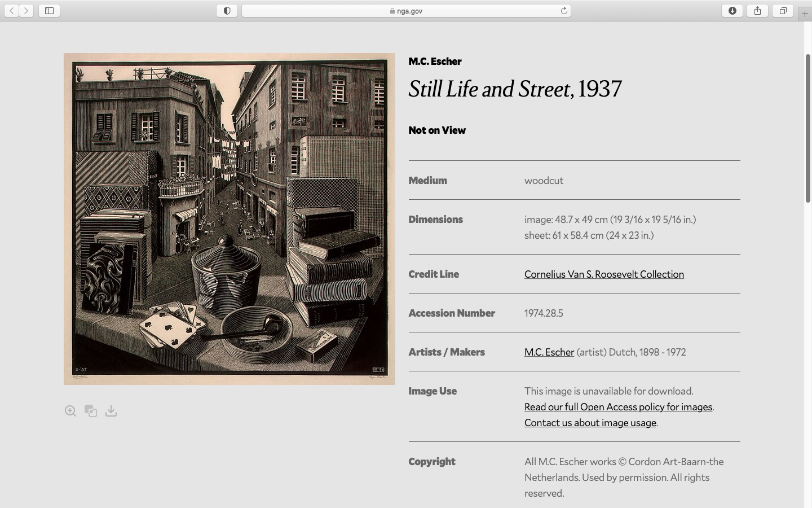Open the Share menu in toolbar
Image resolution: width=812 pixels, height=508 pixels.
(757, 11)
